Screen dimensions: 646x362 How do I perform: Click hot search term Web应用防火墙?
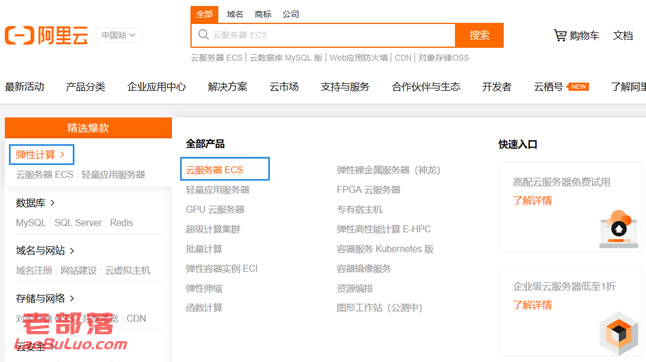coord(358,58)
